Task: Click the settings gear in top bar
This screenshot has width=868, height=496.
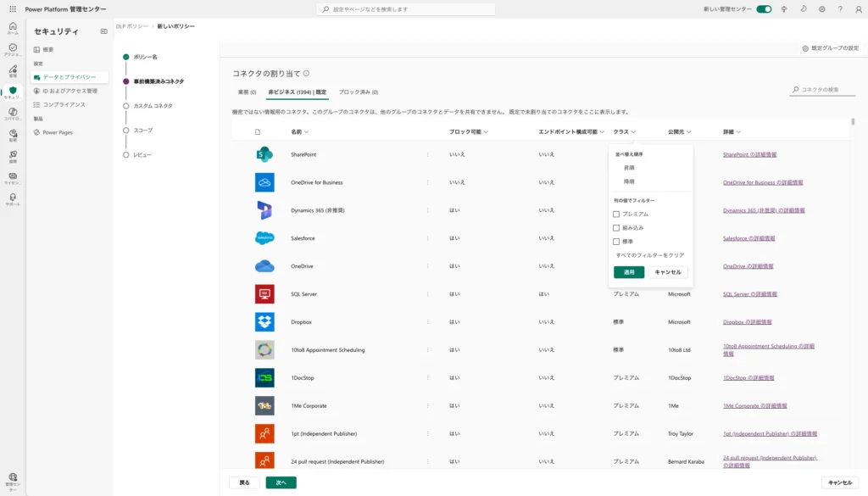Action: coord(822,8)
